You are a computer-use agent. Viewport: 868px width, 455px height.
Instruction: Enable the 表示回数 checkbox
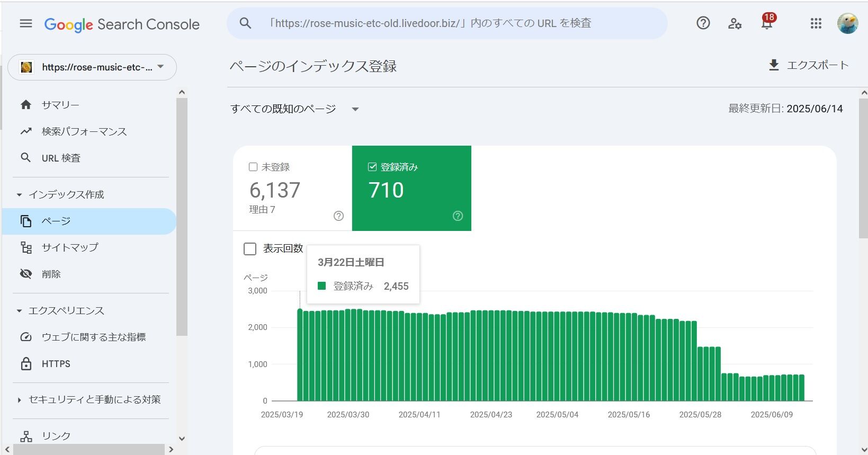[250, 248]
